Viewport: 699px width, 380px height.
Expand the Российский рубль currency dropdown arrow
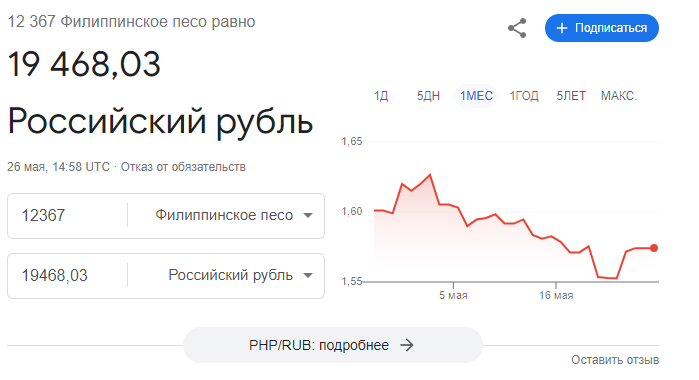(x=308, y=275)
